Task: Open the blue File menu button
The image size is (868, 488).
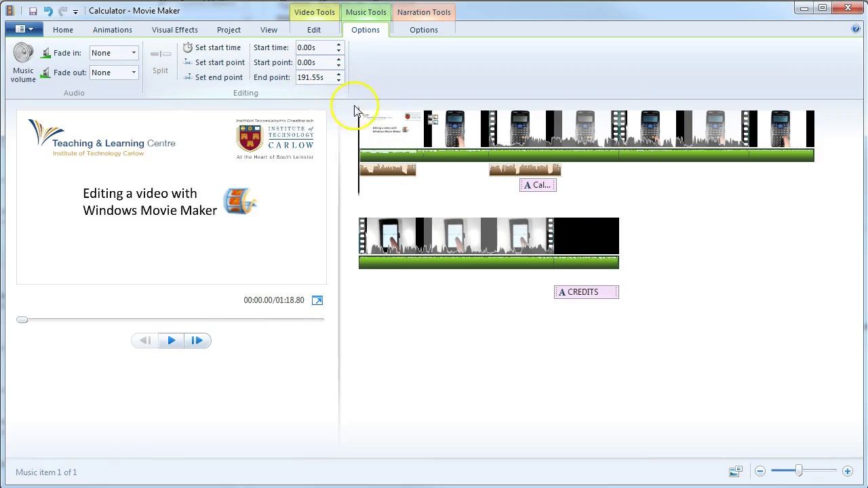Action: coord(24,29)
